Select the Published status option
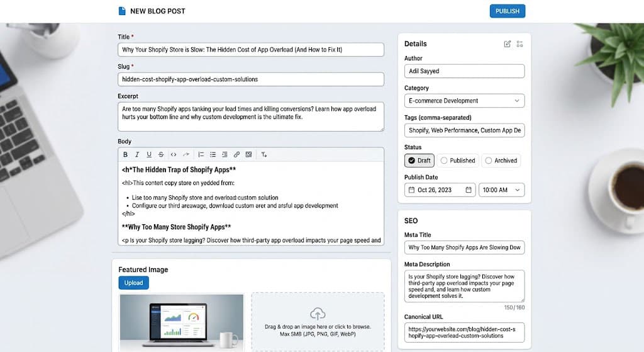The height and width of the screenshot is (352, 644). click(458, 161)
